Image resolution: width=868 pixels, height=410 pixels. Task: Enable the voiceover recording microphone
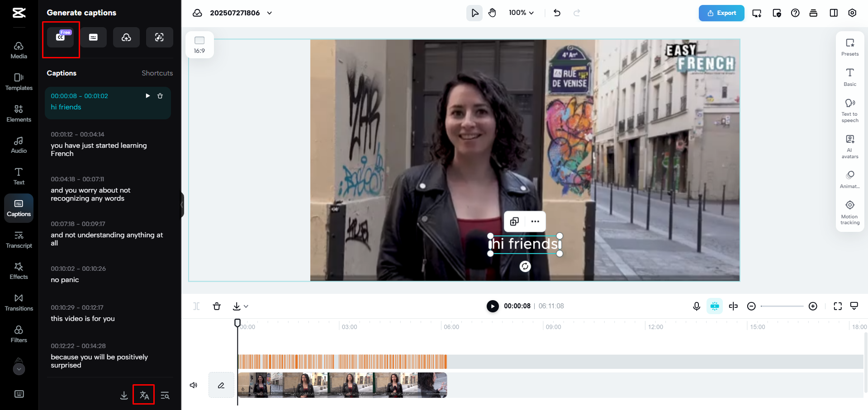tap(696, 306)
